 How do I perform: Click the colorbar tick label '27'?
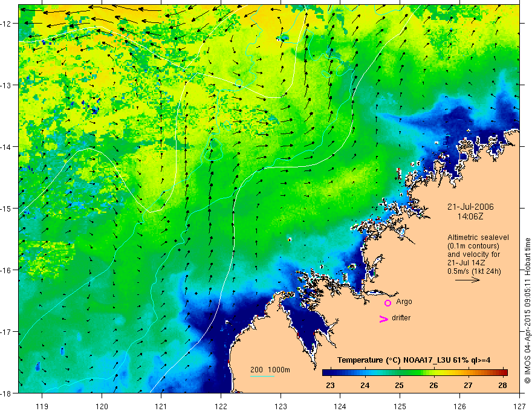(468, 385)
